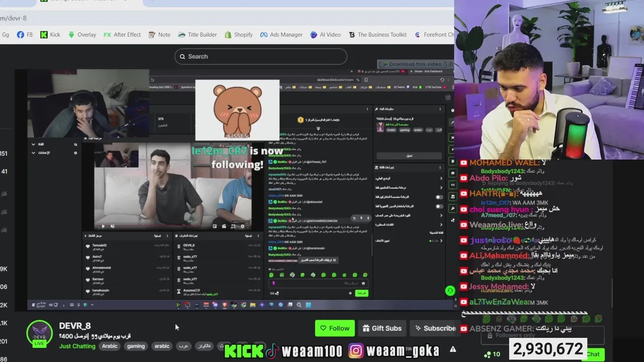Viewport: 644px width, 362px height.
Task: Click the address bar URL ending devr-8
Action: click(x=14, y=18)
